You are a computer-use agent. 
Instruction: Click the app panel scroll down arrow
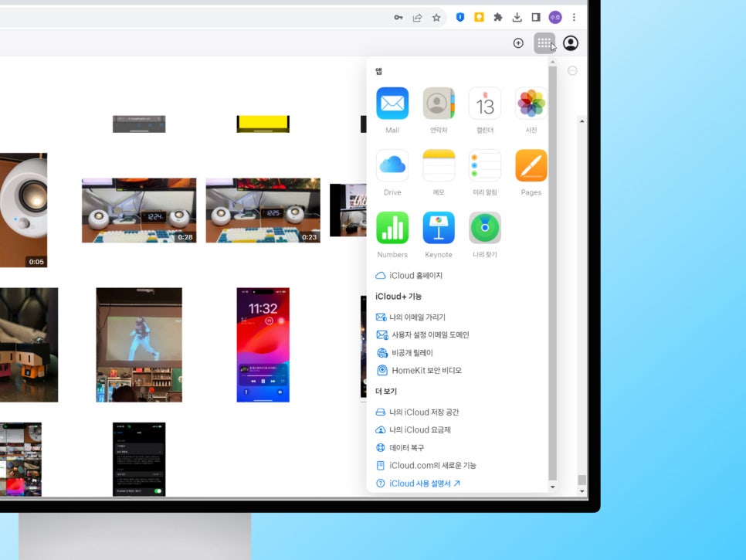[x=552, y=487]
